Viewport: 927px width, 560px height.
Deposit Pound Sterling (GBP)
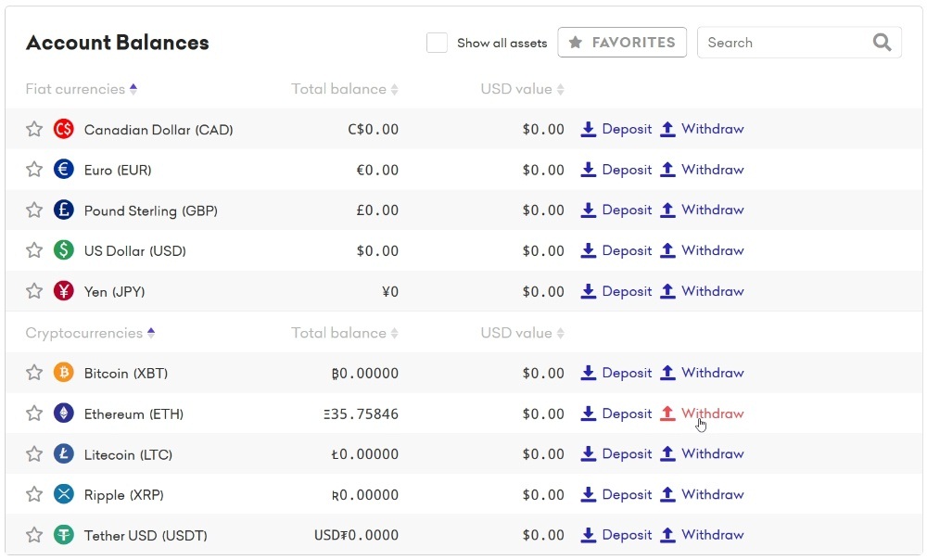coord(616,210)
